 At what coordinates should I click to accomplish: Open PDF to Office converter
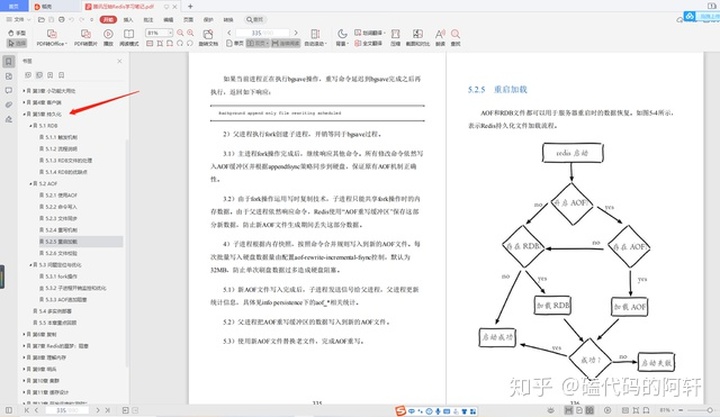pyautogui.click(x=52, y=37)
